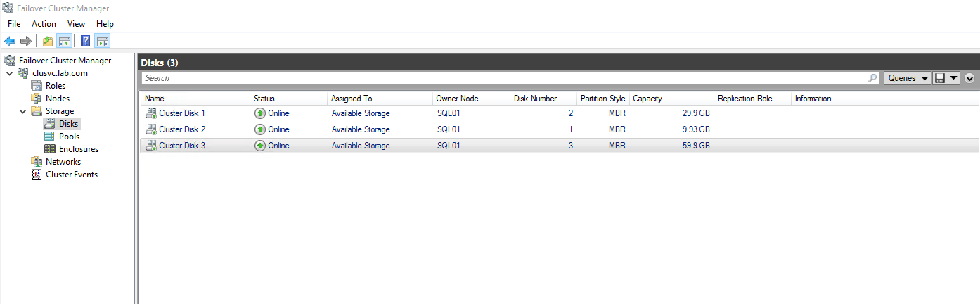Click the Enclosures tree icon
980x304 pixels.
point(49,149)
